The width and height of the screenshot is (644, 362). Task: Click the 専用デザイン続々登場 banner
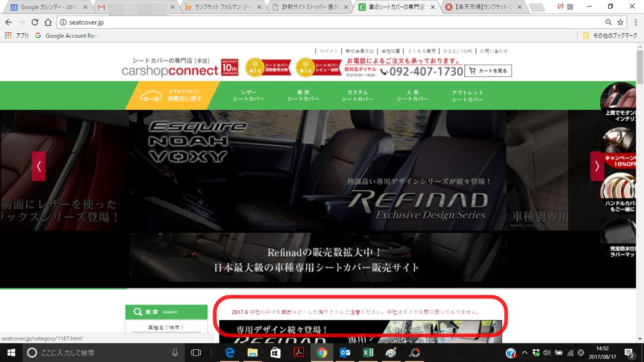360,331
